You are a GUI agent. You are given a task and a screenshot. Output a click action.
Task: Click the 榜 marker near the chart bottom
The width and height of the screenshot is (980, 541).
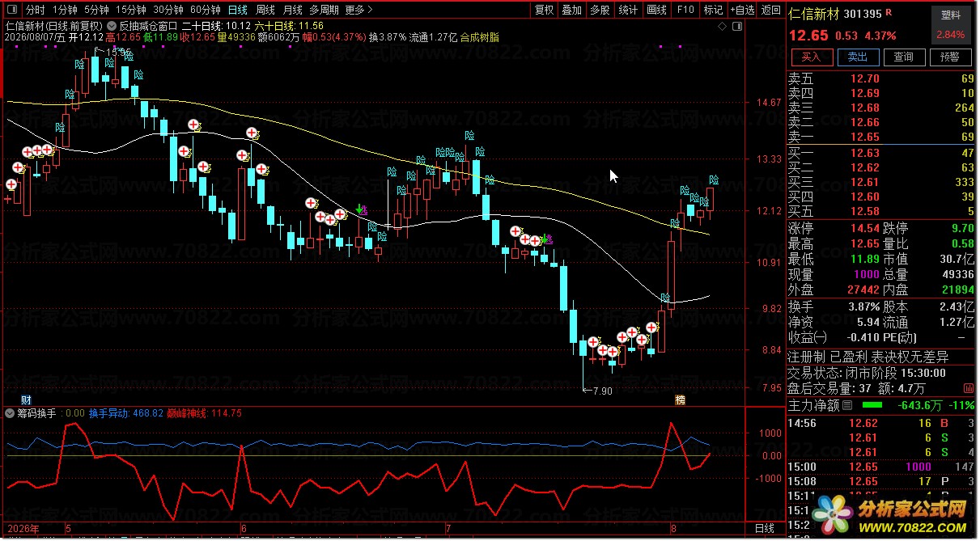[x=680, y=400]
